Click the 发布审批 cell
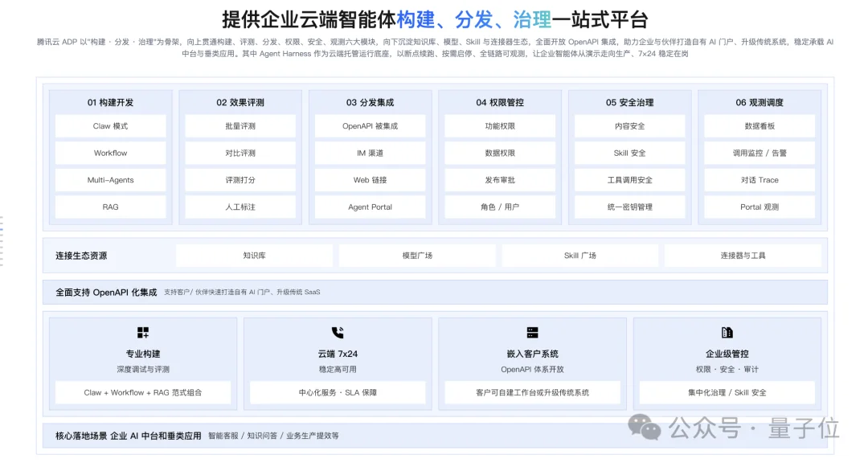The image size is (868, 463). pyautogui.click(x=500, y=180)
